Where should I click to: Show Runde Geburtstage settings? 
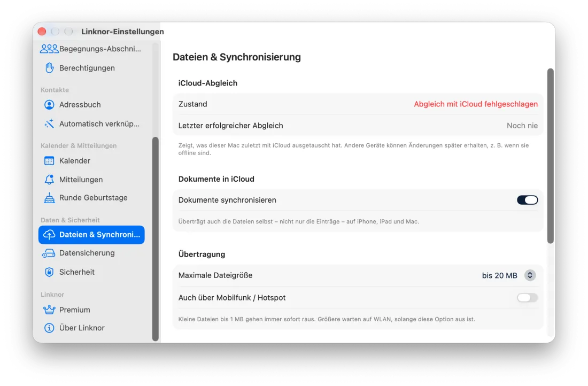[x=91, y=198]
